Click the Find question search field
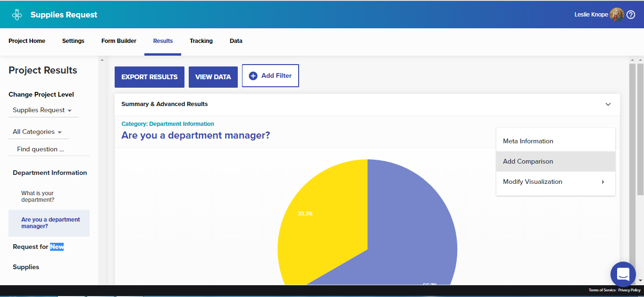This screenshot has height=297, width=644. click(x=49, y=149)
